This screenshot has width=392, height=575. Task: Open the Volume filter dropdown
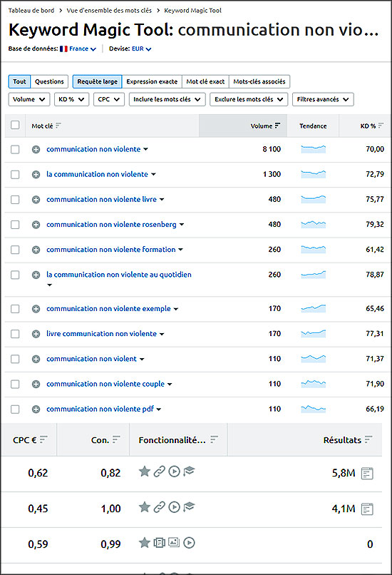(x=29, y=99)
